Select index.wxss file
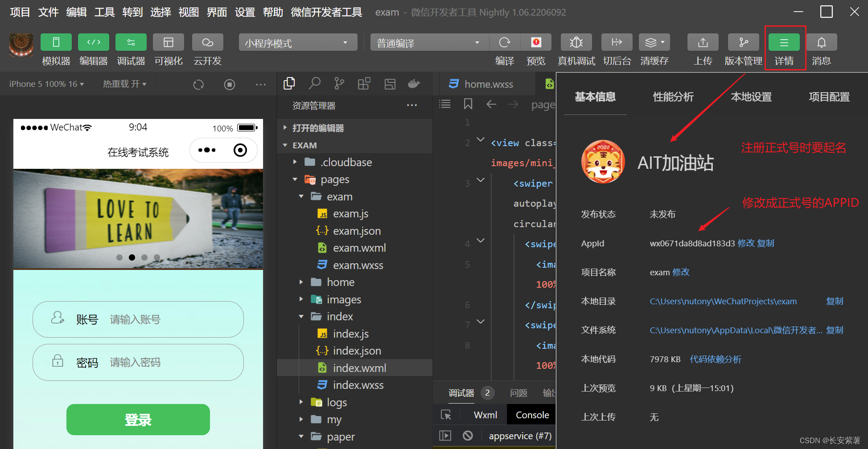This screenshot has height=449, width=868. tap(355, 385)
